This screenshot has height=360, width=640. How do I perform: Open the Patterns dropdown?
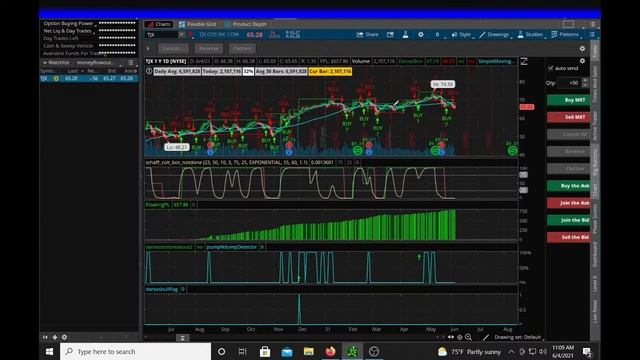click(565, 35)
